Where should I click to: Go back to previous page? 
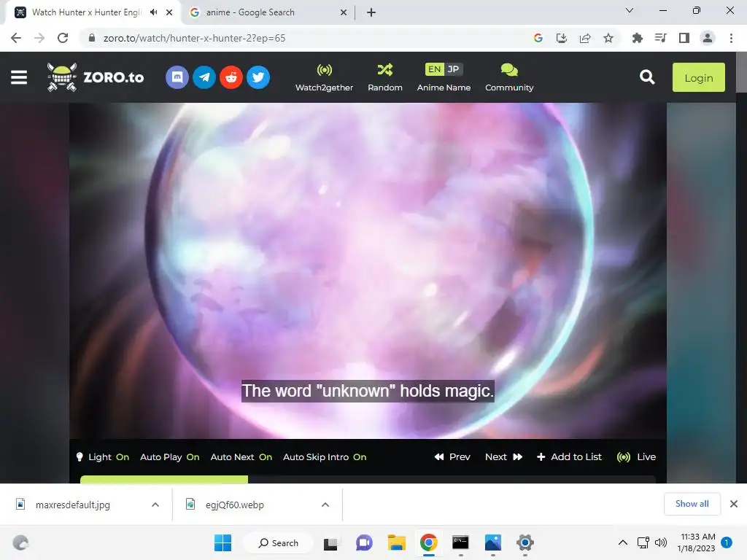tap(16, 38)
